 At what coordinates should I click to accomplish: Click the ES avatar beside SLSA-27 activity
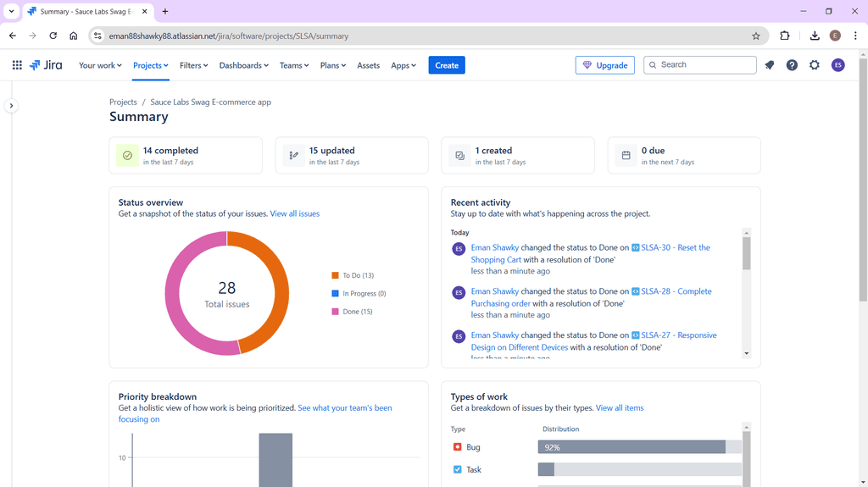tap(459, 336)
